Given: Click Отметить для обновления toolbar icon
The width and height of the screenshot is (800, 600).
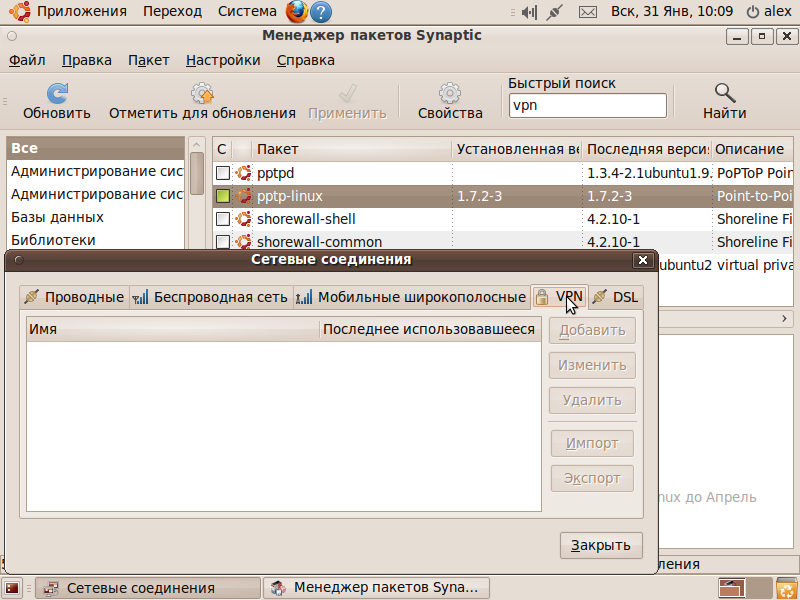Looking at the screenshot, I should point(203,94).
